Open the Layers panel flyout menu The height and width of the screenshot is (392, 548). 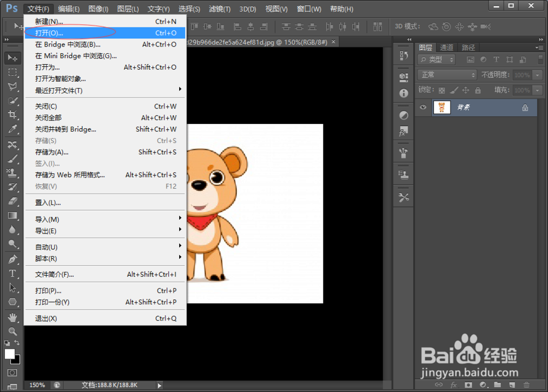click(x=539, y=47)
